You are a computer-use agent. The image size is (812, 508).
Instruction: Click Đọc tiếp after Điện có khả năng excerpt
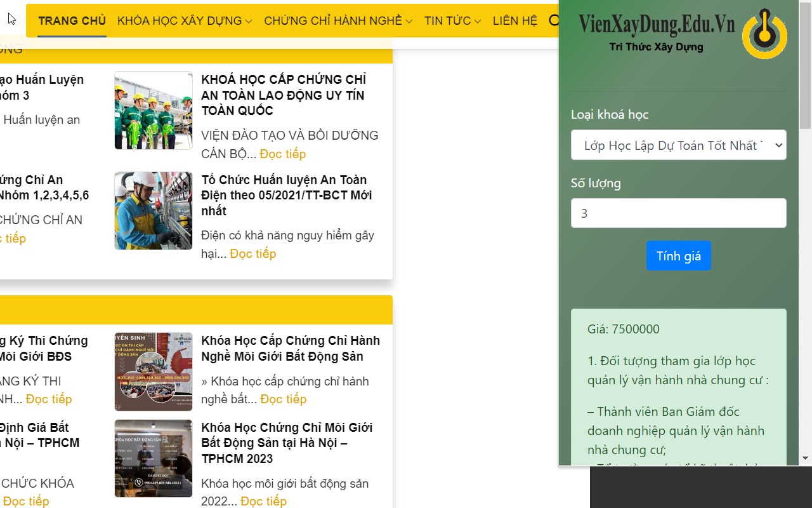click(x=253, y=253)
